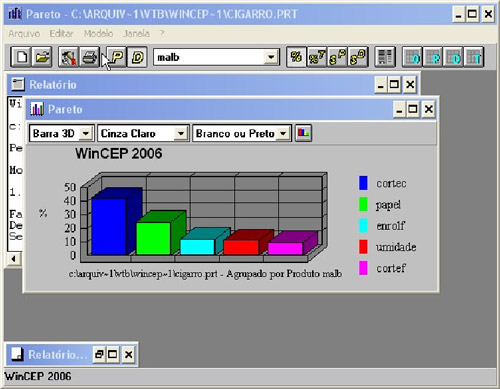
Task: Click WinCEP 2006 in the status bar
Action: 38,376
